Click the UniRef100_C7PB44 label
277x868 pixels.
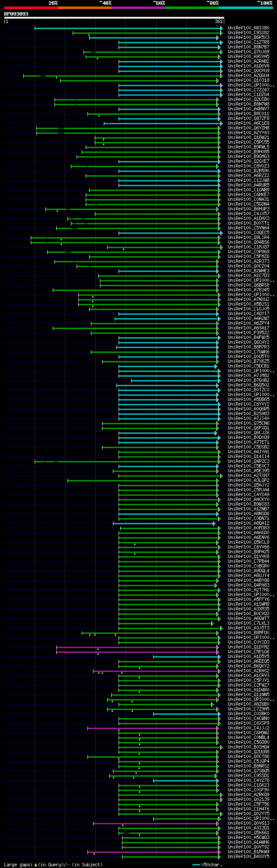pyautogui.click(x=248, y=561)
